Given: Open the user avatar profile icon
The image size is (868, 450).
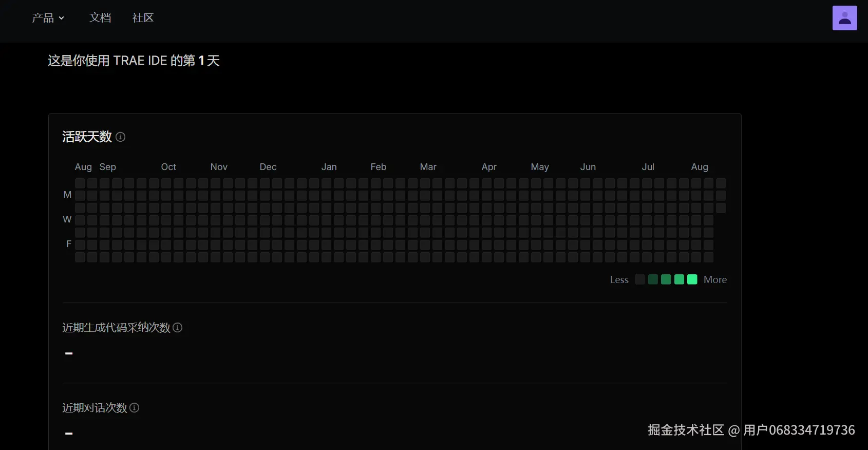Looking at the screenshot, I should [844, 18].
